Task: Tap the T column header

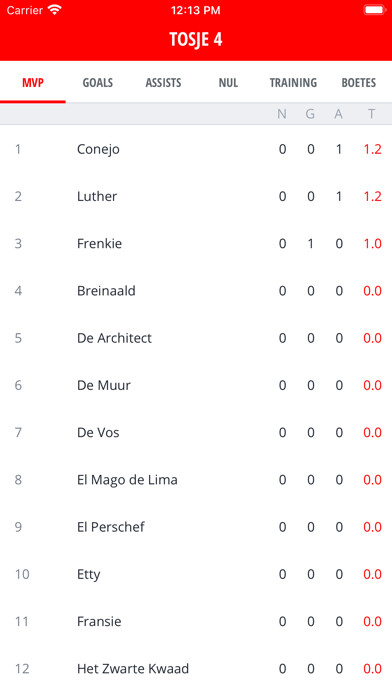Action: pos(372,114)
